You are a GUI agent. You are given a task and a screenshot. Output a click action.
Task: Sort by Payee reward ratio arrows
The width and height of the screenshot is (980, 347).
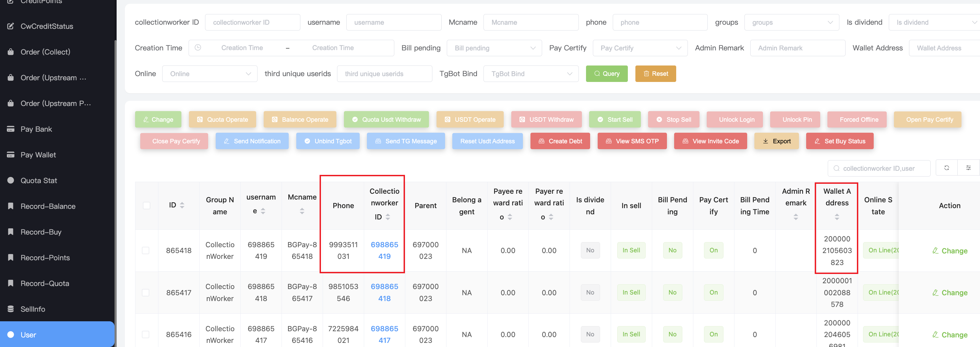click(x=510, y=217)
